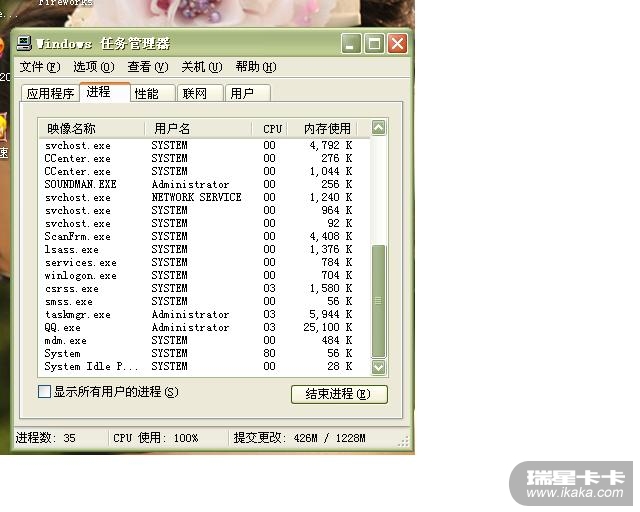Minimize the Task Manager window
640x512 pixels.
click(351, 44)
